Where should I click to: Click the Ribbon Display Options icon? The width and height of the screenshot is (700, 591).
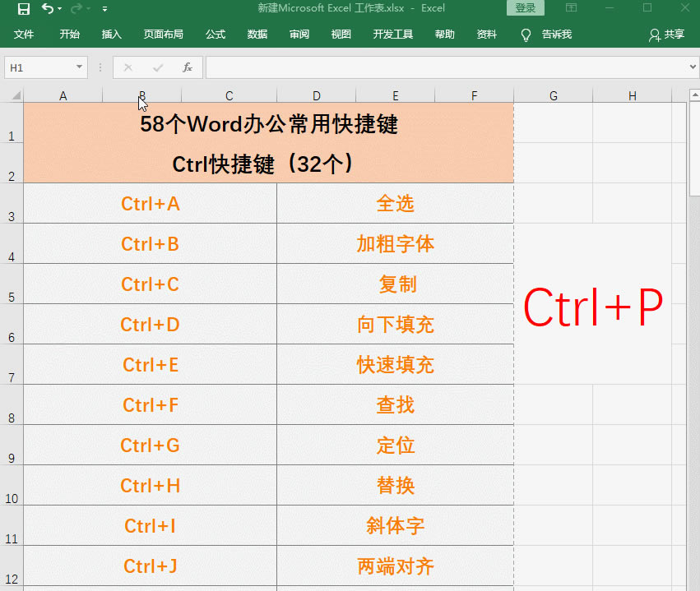(x=572, y=8)
